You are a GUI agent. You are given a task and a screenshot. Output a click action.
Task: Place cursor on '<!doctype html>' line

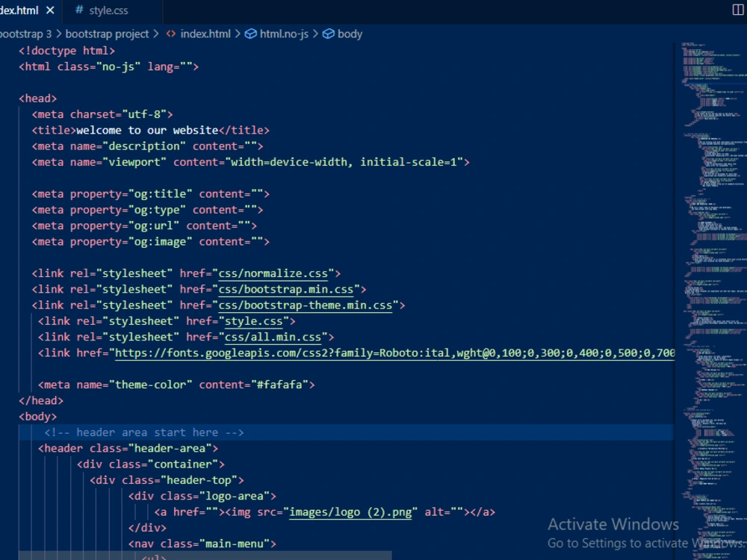66,51
